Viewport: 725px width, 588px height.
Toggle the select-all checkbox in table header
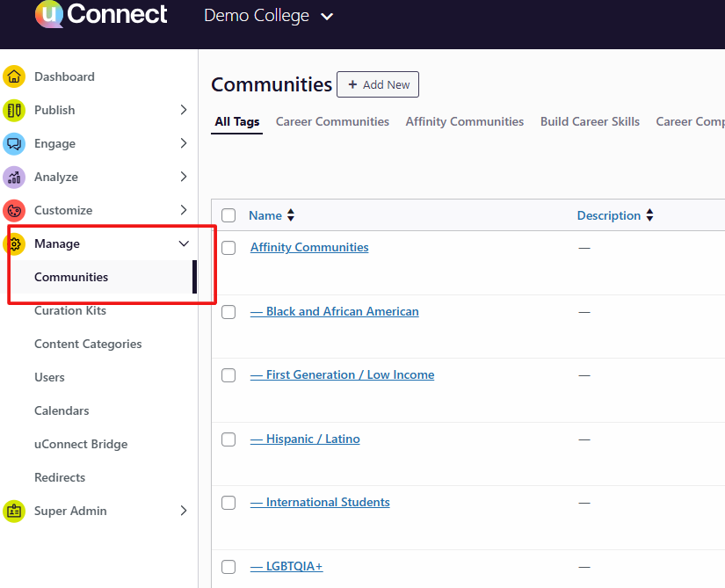[228, 215]
